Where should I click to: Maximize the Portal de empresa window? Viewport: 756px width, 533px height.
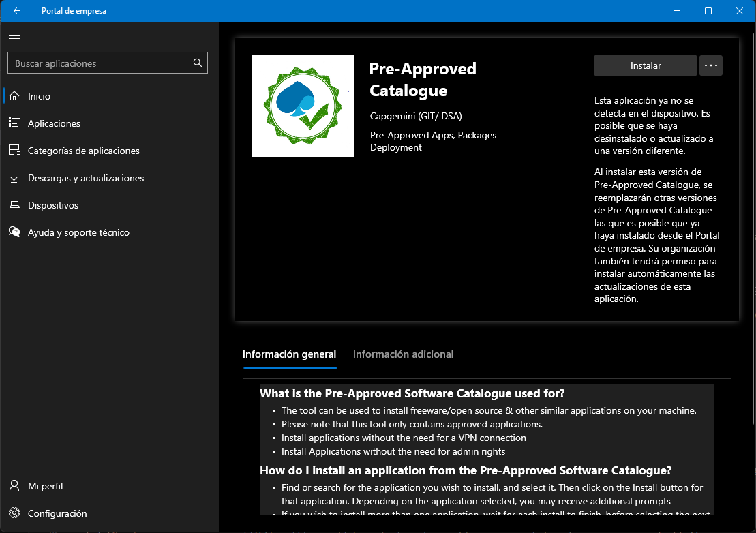(708, 11)
